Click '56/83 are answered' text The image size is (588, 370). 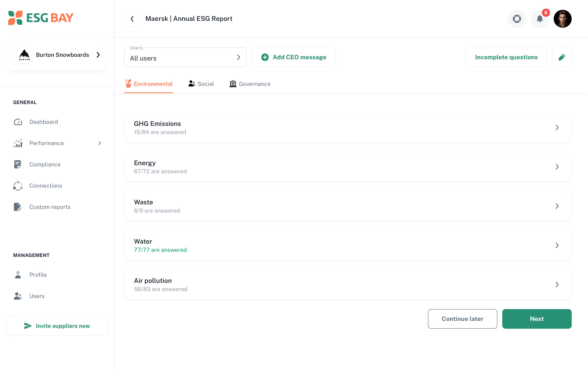tap(160, 289)
